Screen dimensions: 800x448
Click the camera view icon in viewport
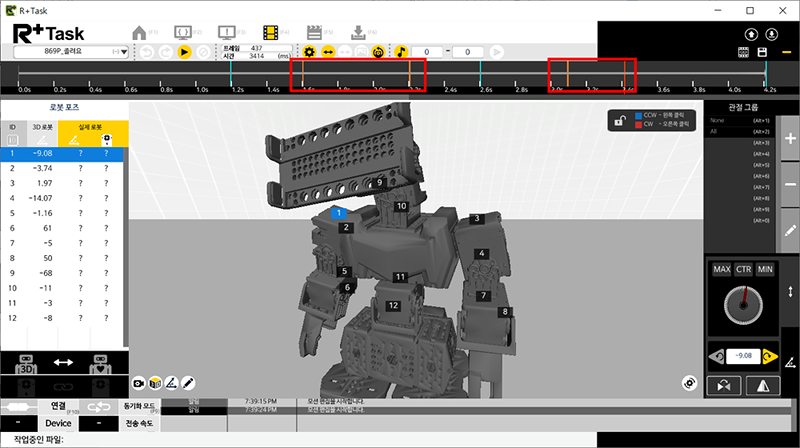139,383
